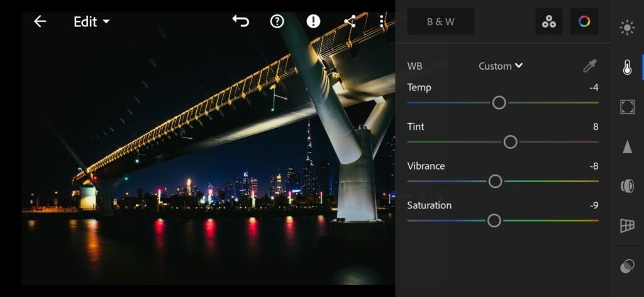Open the Custom white balance dropdown
The height and width of the screenshot is (297, 644).
pyautogui.click(x=501, y=66)
